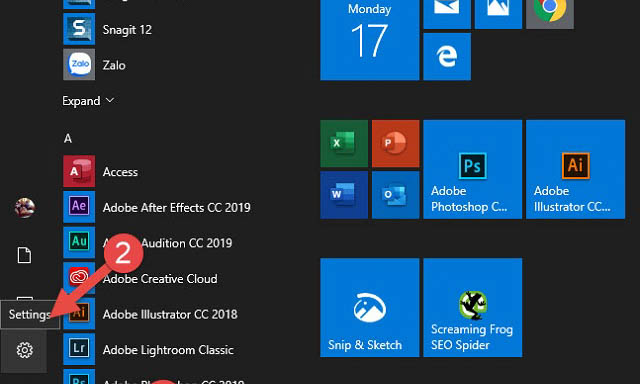Open Adobe Lightroom Classic icon
Viewport: 640px width, 384px height.
click(79, 349)
